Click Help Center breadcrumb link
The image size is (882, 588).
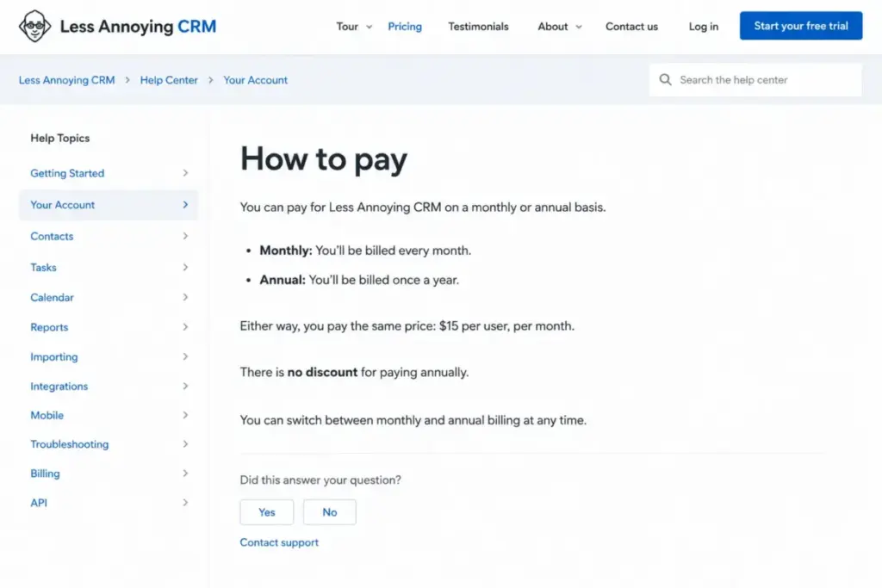click(x=169, y=80)
